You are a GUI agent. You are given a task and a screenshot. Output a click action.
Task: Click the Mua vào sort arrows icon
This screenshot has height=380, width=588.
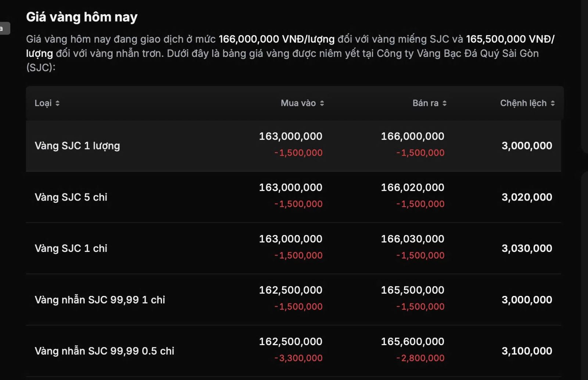coord(322,103)
